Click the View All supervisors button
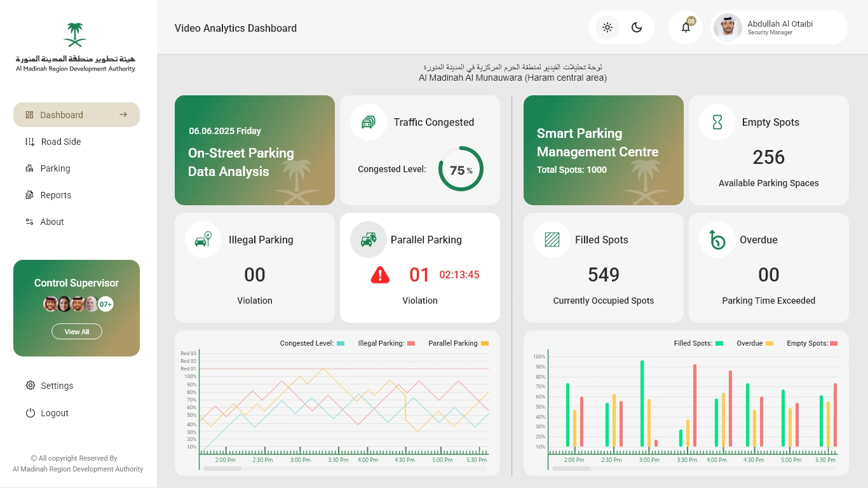This screenshot has width=868, height=488. tap(77, 332)
